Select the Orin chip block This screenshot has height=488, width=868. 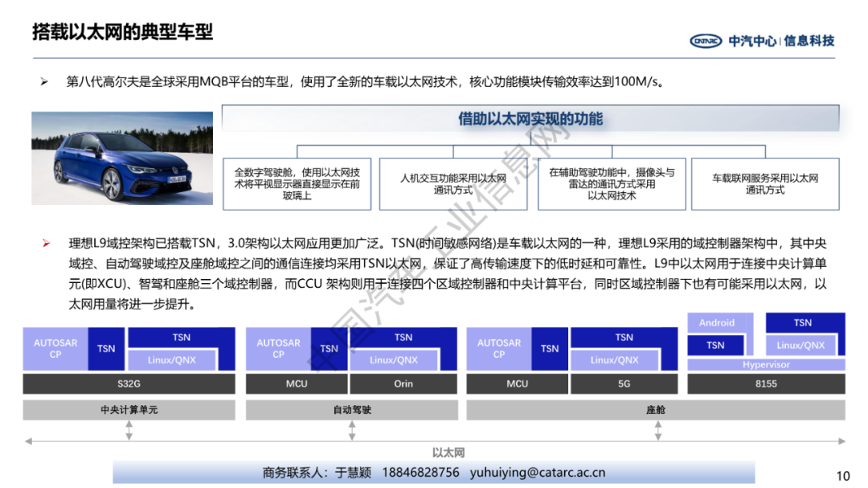pos(403,383)
